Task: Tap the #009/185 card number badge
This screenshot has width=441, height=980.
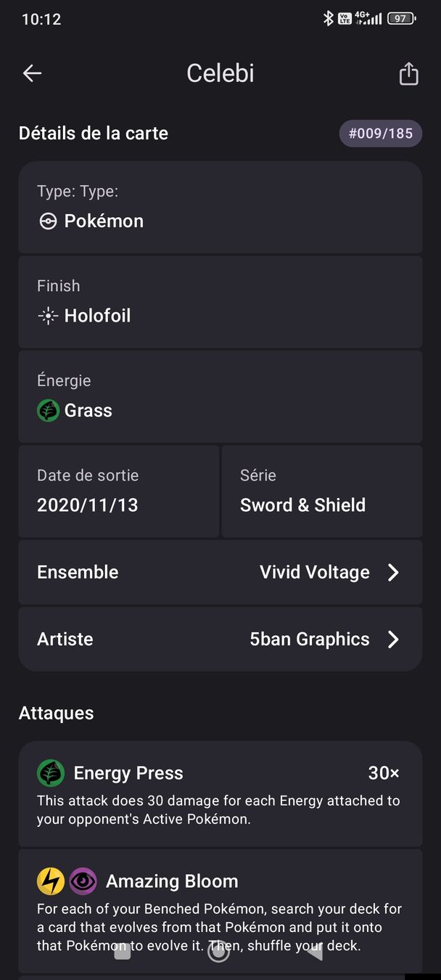Action: [x=381, y=134]
